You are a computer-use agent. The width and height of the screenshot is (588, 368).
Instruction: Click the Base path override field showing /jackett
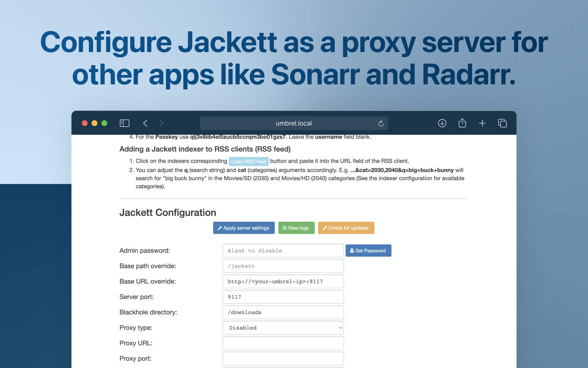click(283, 266)
